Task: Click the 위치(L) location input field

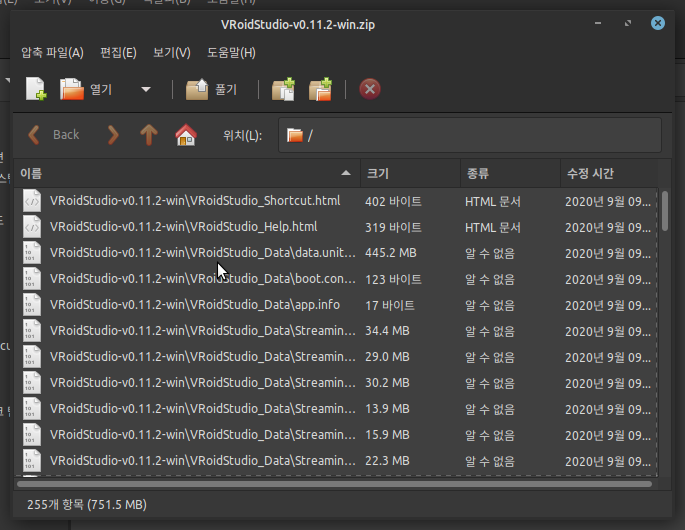Action: coord(470,135)
